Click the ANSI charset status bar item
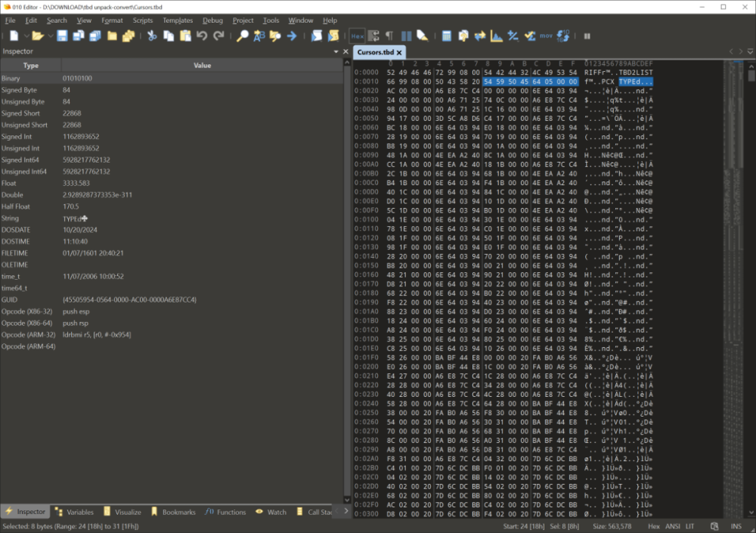The image size is (756, 533). 673,526
